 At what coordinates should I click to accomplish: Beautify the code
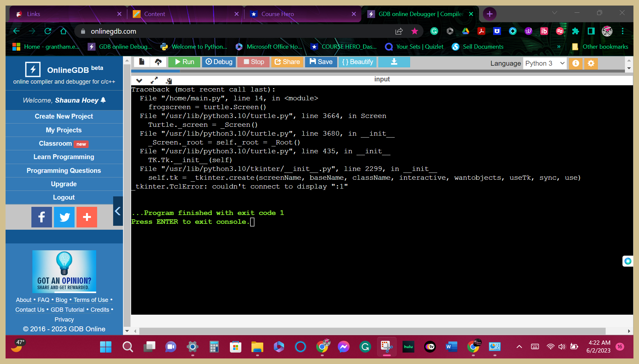tap(357, 62)
